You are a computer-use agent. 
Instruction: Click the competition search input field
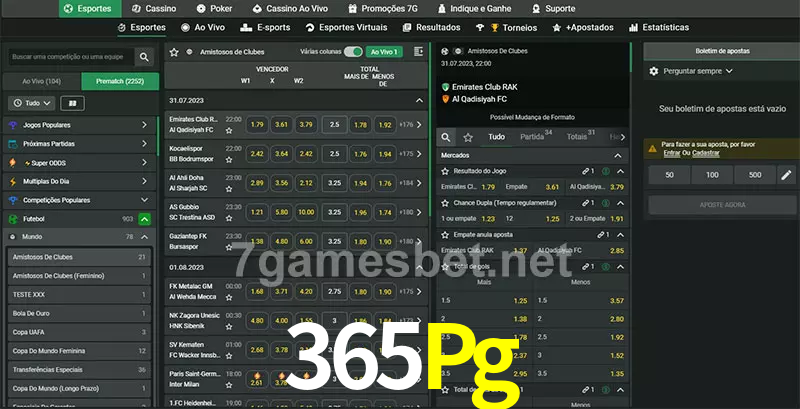point(70,58)
